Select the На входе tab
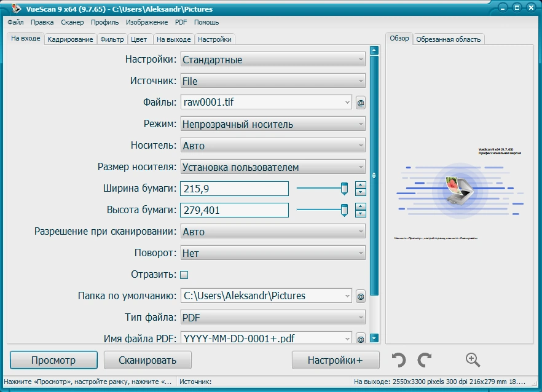542x392 pixels. (26, 38)
